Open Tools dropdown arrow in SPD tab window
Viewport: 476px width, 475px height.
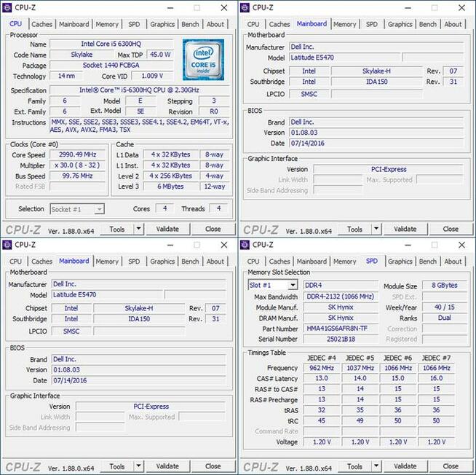[376, 466]
